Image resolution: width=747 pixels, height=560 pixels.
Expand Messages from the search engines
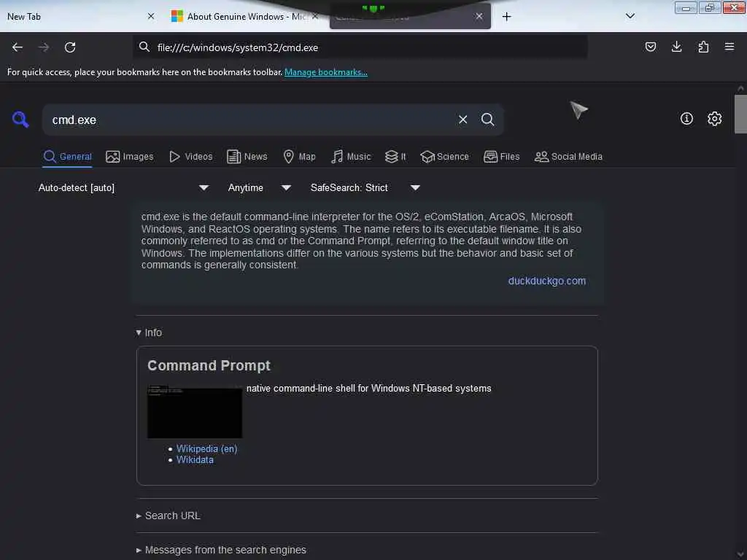(x=221, y=550)
